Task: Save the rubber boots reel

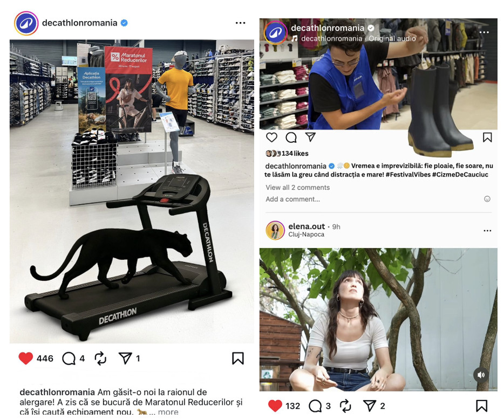Action: [x=487, y=137]
